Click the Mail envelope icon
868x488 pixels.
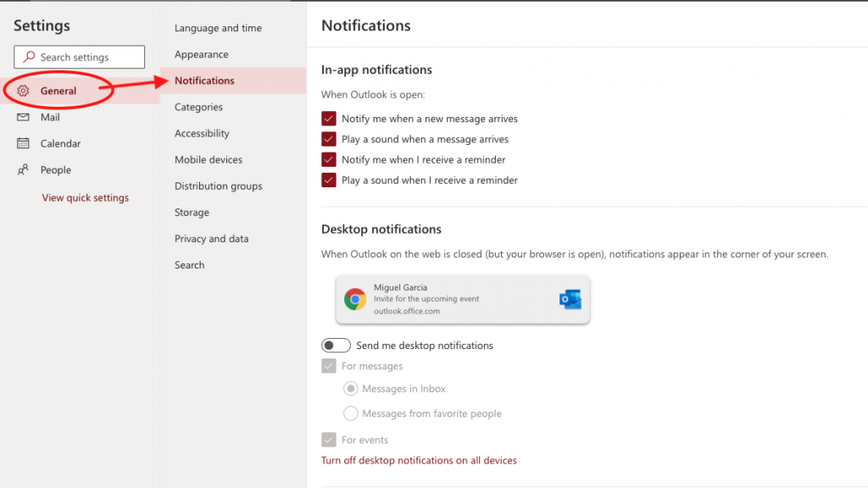pyautogui.click(x=24, y=117)
